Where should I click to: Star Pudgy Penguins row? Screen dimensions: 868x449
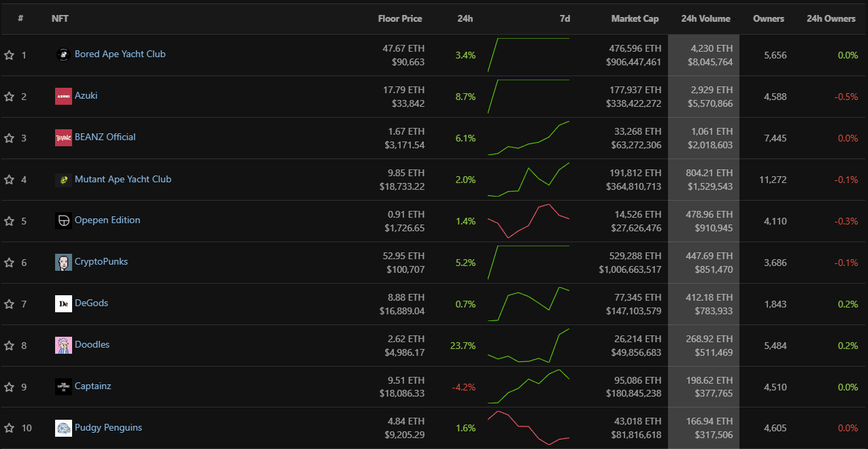[9, 429]
